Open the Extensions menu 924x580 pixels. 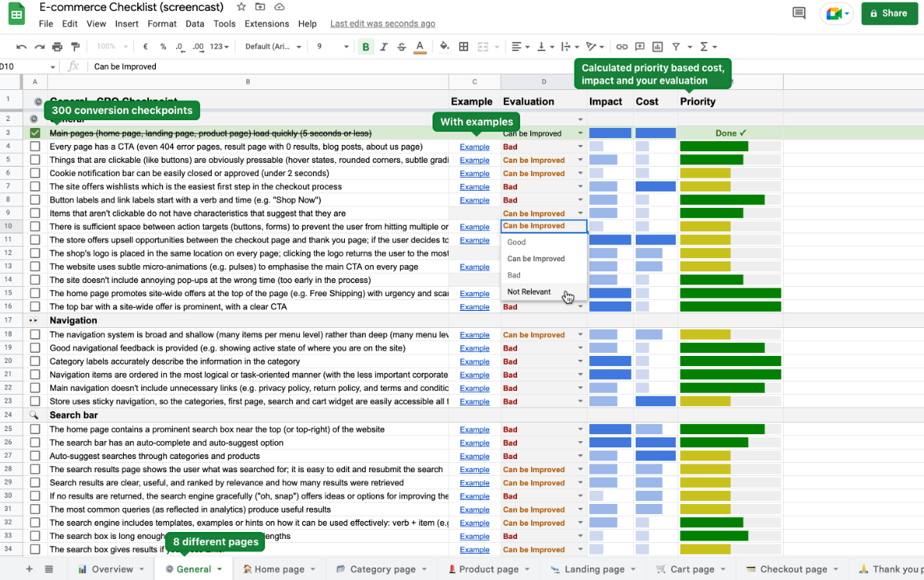pyautogui.click(x=267, y=23)
